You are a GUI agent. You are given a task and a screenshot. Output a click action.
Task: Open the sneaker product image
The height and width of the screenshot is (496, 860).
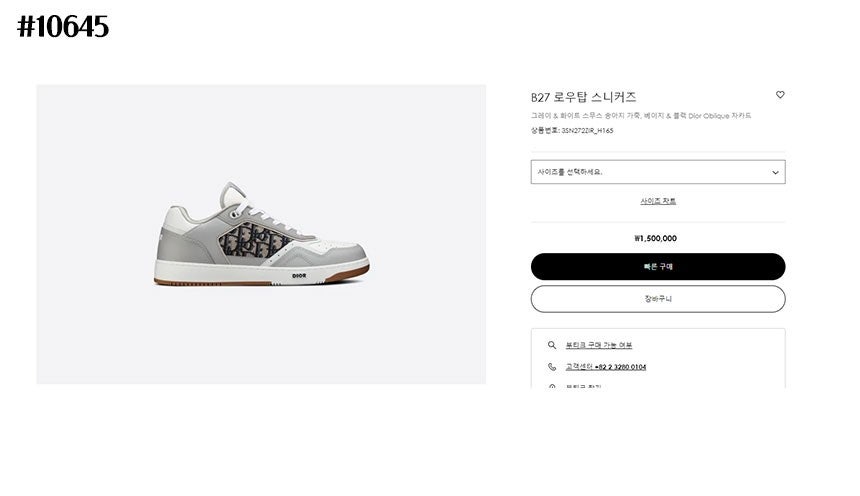click(x=261, y=234)
